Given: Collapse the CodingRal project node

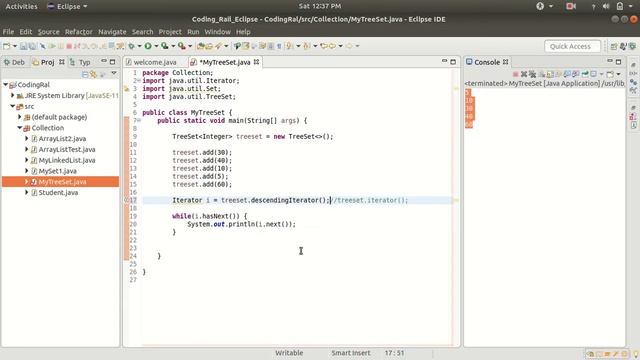Looking at the screenshot, I should 5,84.
